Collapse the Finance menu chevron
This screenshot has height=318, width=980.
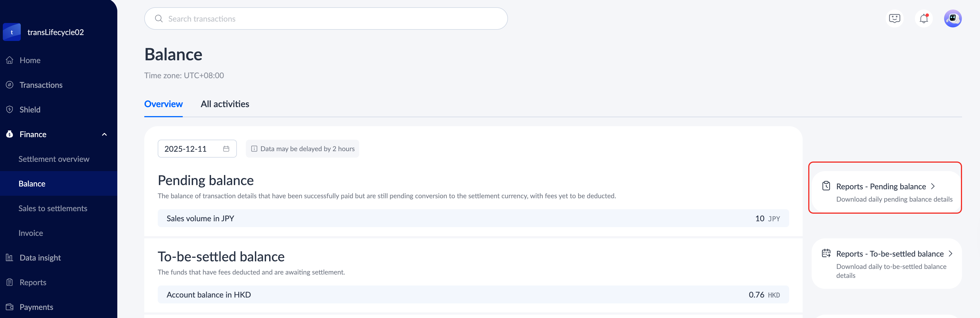coord(104,135)
